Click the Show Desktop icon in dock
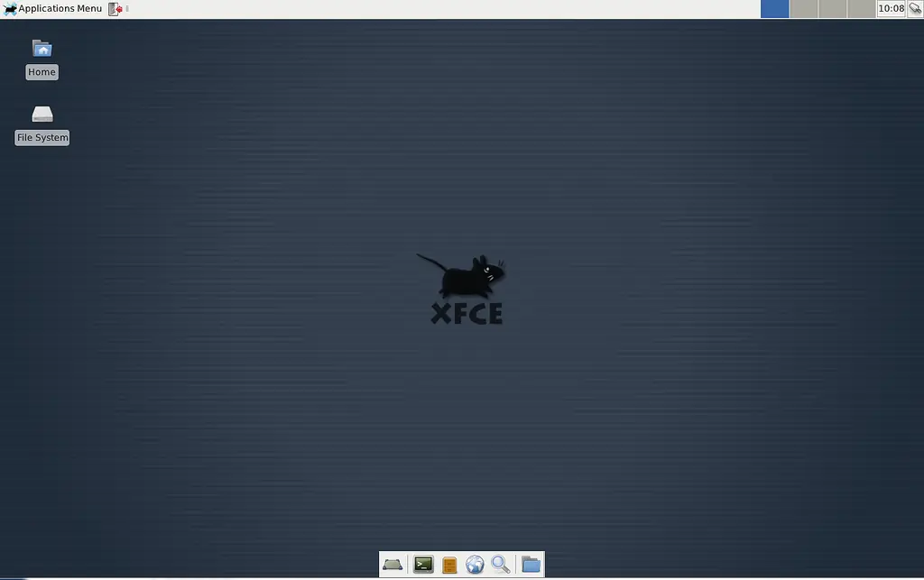The height and width of the screenshot is (580, 924). click(x=393, y=565)
